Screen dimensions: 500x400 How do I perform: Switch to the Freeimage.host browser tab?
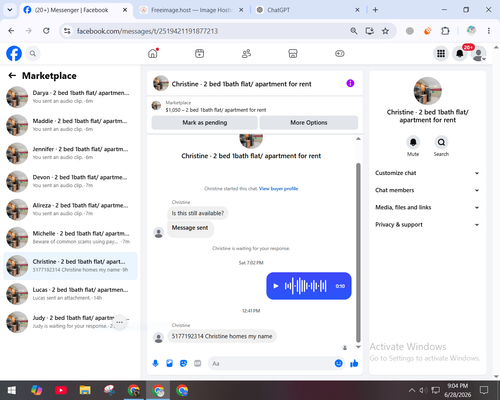point(191,10)
